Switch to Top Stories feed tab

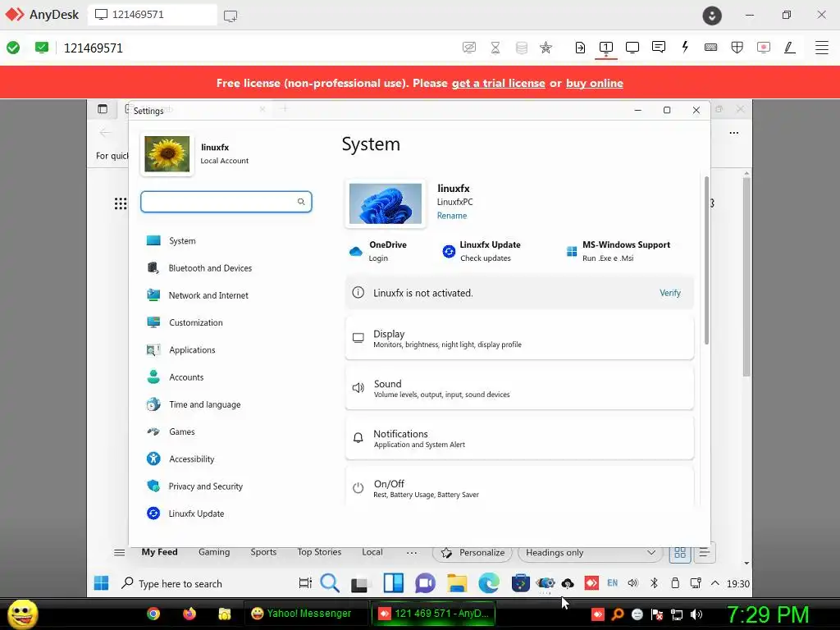319,552
